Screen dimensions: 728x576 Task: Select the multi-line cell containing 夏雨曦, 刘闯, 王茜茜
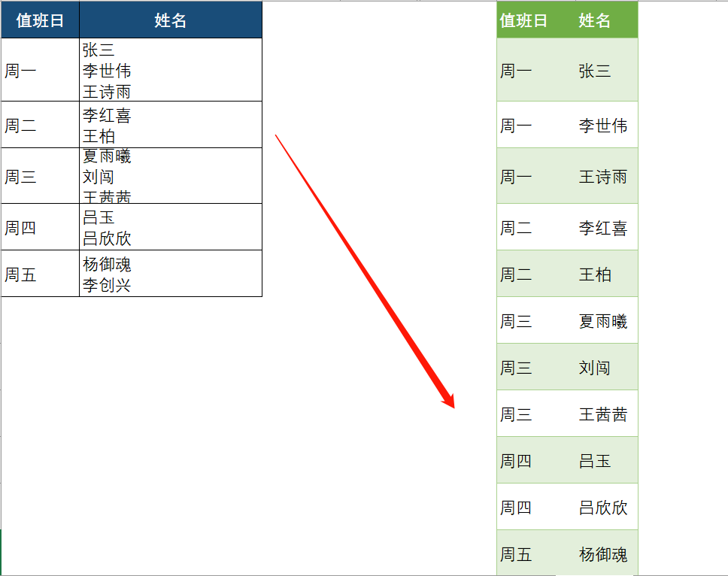pyautogui.click(x=171, y=176)
